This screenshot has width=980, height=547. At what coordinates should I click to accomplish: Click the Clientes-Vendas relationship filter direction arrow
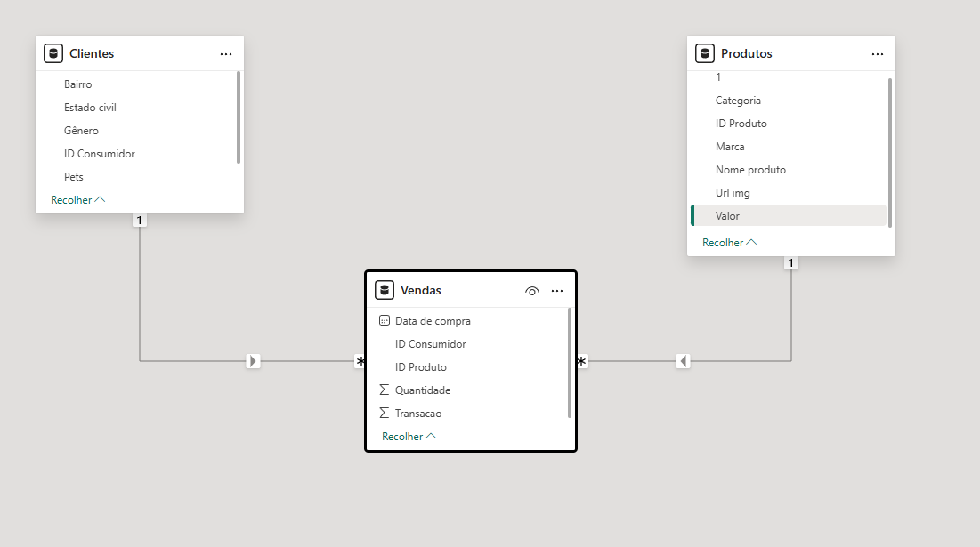[x=254, y=361]
